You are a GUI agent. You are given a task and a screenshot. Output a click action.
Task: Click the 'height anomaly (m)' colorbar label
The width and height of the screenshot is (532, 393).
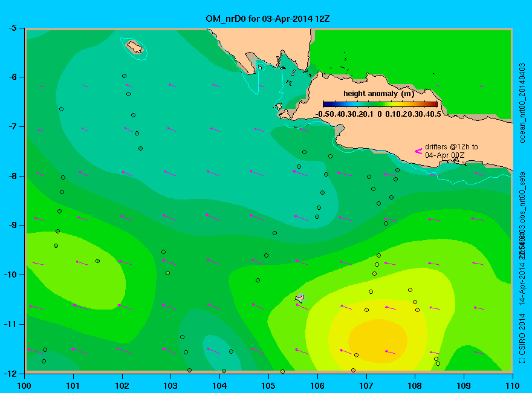[x=378, y=94]
